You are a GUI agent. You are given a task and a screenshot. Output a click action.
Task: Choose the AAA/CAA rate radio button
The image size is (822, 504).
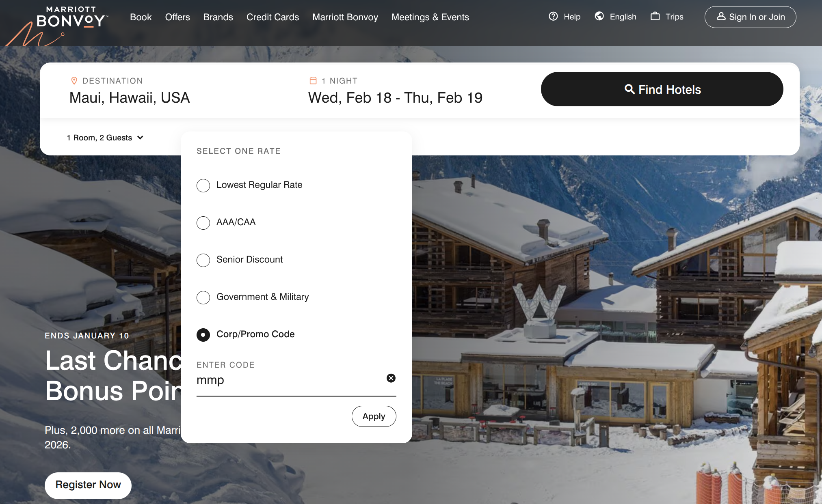tap(203, 223)
